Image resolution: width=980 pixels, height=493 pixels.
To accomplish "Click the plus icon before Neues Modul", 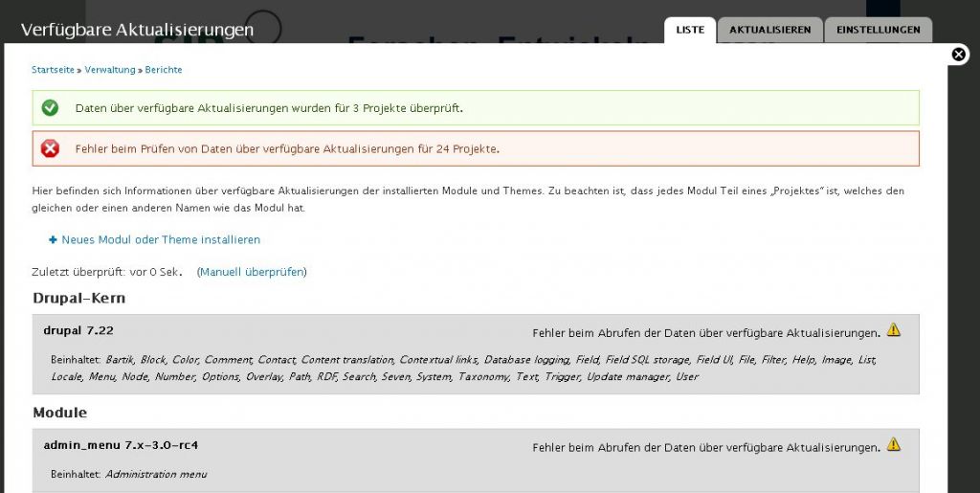I will (54, 239).
